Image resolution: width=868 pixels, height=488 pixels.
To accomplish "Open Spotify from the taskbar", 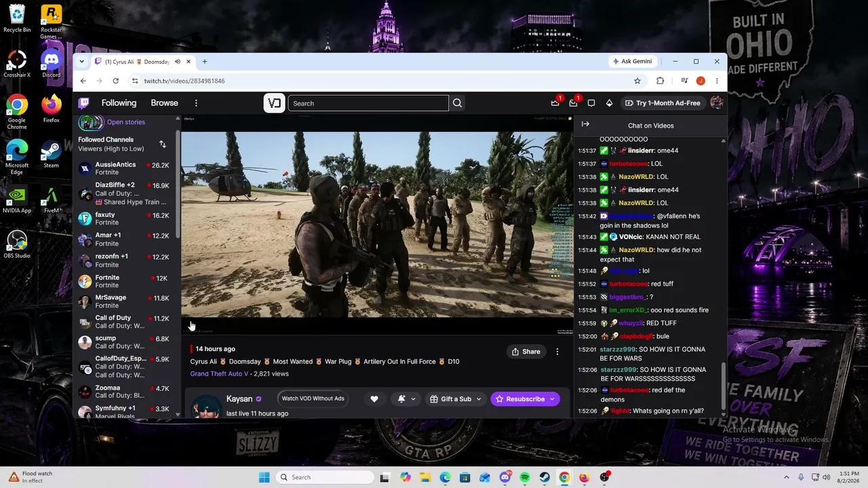I will pos(525,477).
